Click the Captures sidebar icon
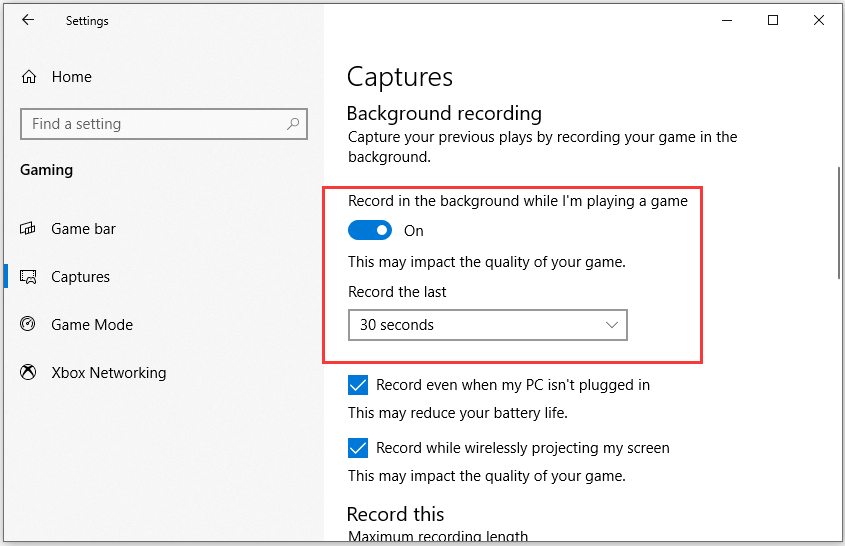This screenshot has height=546, width=845. (28, 277)
